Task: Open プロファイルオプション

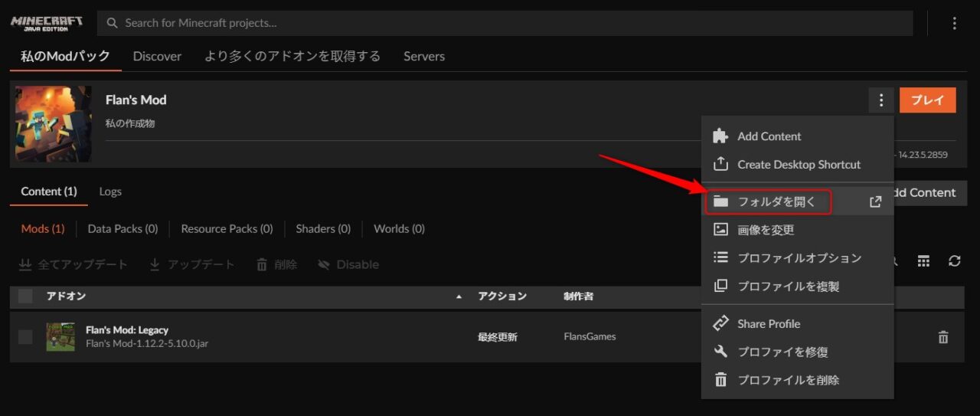Action: pyautogui.click(x=797, y=258)
